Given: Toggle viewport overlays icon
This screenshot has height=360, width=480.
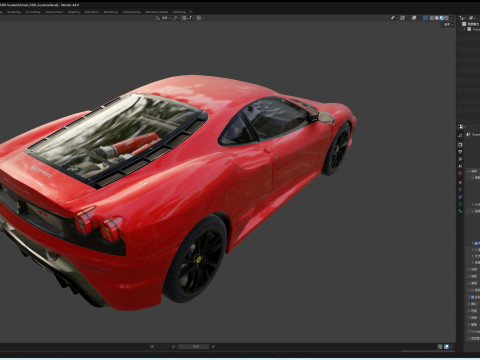Looking at the screenshot, I should pos(414,18).
